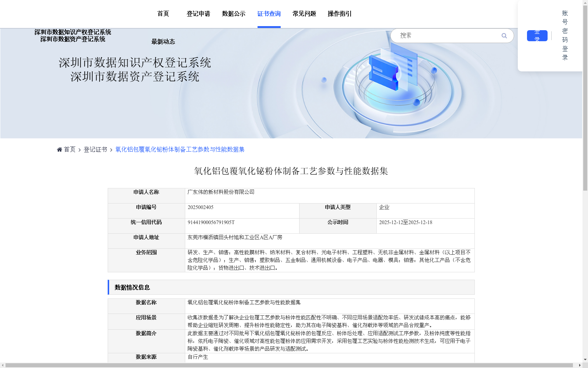Click publicity period 2025-12-12至2025-12-18

pyautogui.click(x=405, y=222)
